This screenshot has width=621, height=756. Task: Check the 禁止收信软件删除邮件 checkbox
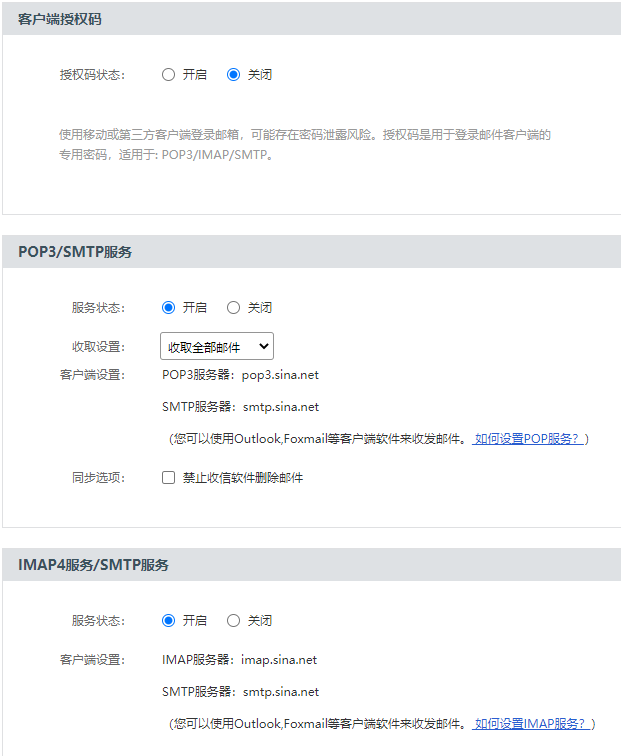coord(169,478)
